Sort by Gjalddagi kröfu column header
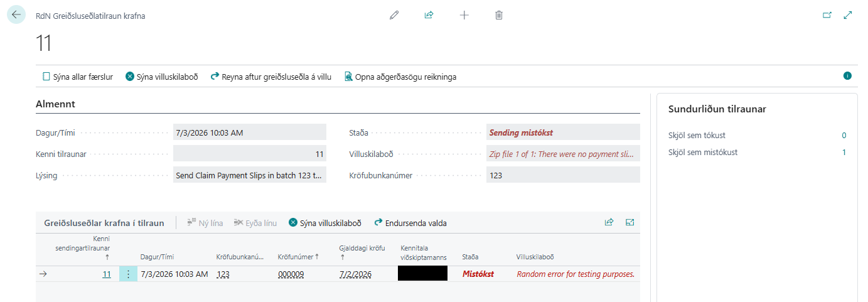This screenshot has height=302, width=868. (362, 252)
